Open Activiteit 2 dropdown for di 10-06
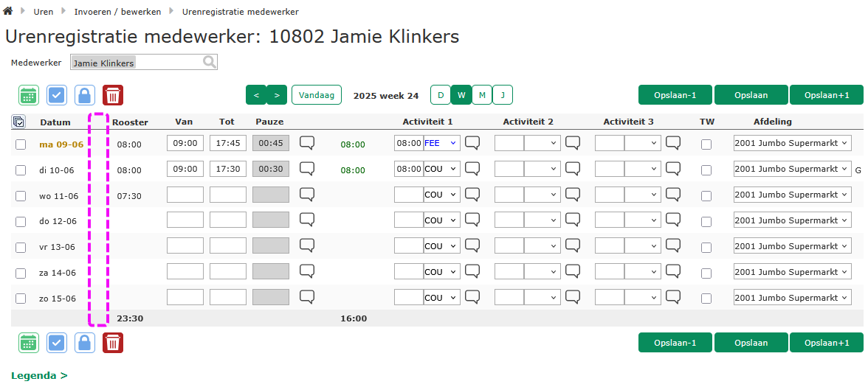 click(x=542, y=169)
